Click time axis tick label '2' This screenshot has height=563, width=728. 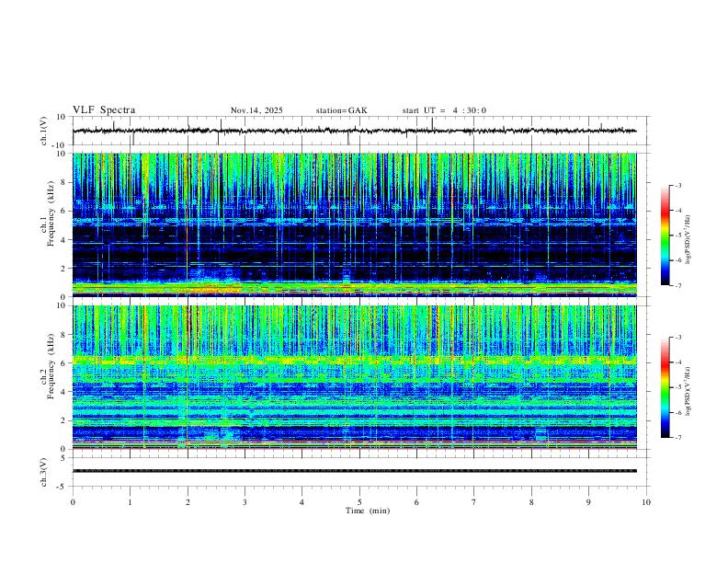click(188, 502)
